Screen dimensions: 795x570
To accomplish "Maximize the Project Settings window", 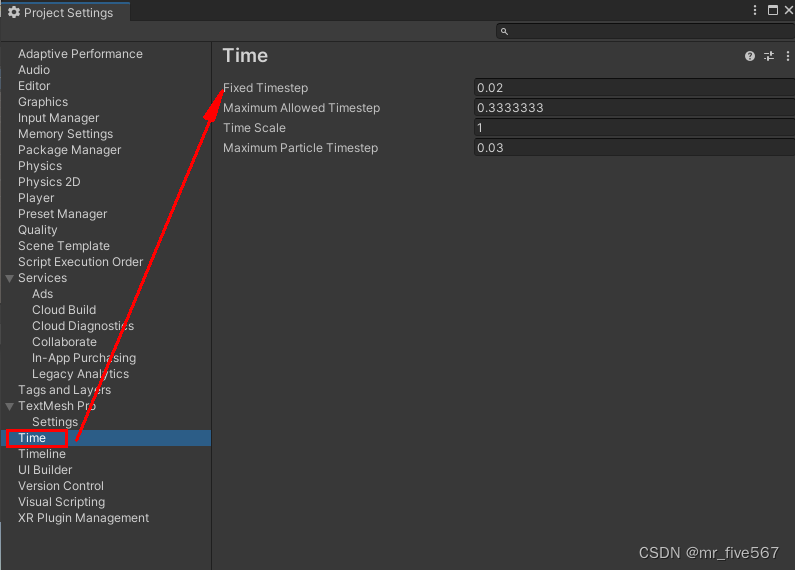I will click(x=772, y=10).
